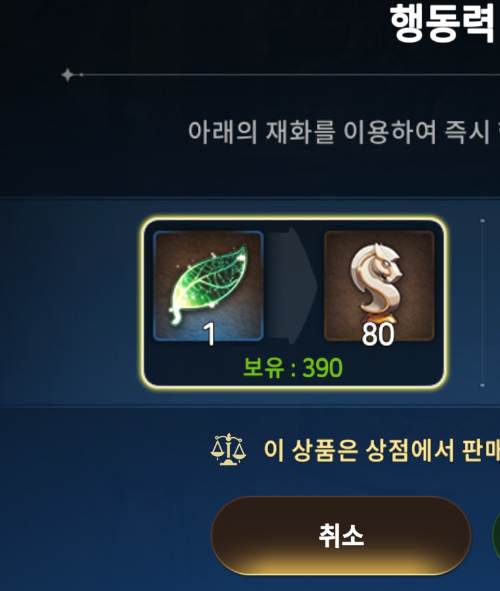Click the number 1 under the leaf
This screenshot has height=591, width=500.
click(208, 334)
